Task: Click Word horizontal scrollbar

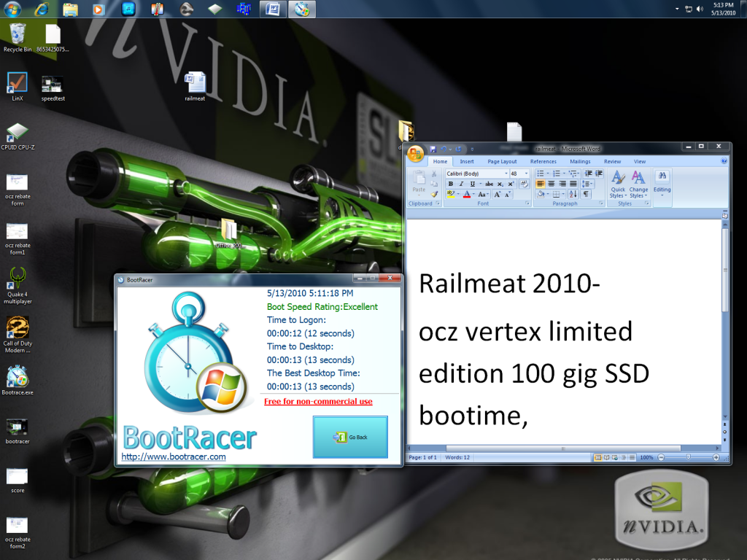Action: click(563, 448)
